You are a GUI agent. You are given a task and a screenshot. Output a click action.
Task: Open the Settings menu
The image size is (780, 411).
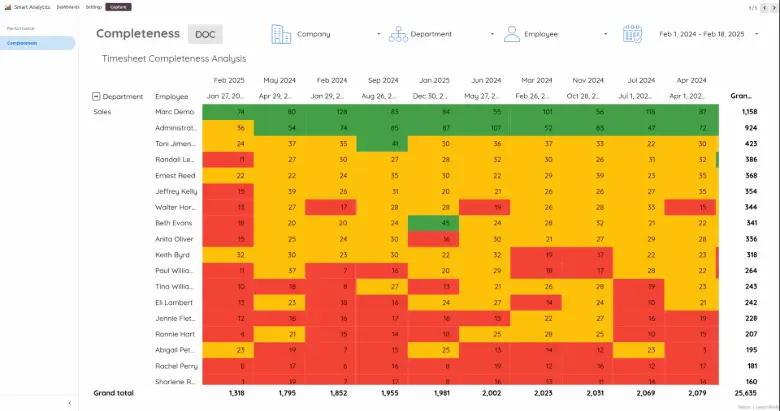[x=93, y=6]
